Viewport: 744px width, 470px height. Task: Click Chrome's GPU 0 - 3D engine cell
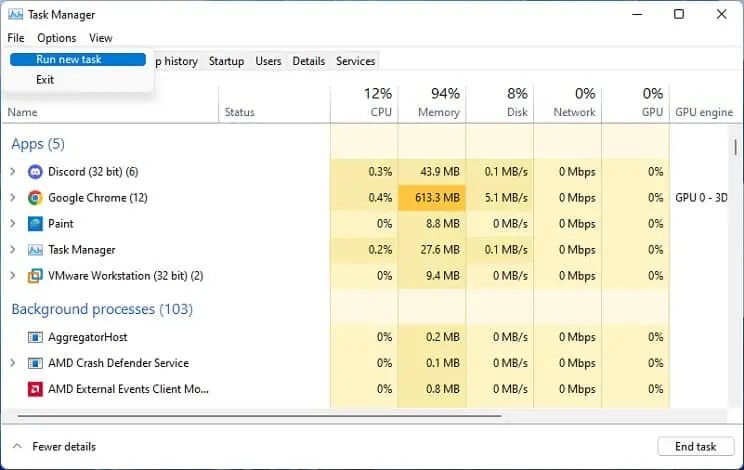click(701, 198)
